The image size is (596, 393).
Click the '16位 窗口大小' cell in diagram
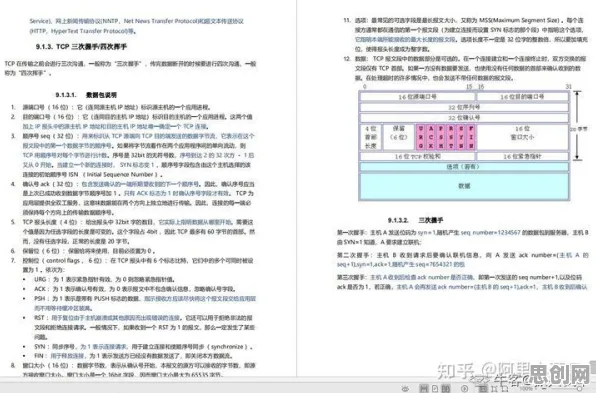pos(523,137)
